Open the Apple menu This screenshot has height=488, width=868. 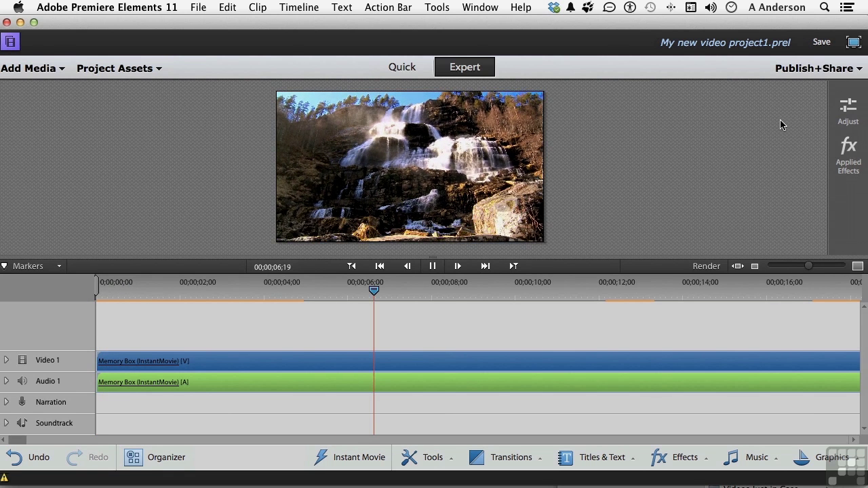click(x=18, y=7)
